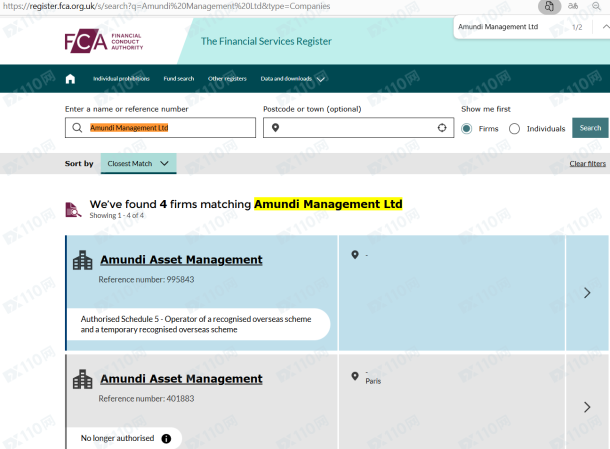Click the info icon beside No longer authorised
The height and width of the screenshot is (449, 610).
166,438
